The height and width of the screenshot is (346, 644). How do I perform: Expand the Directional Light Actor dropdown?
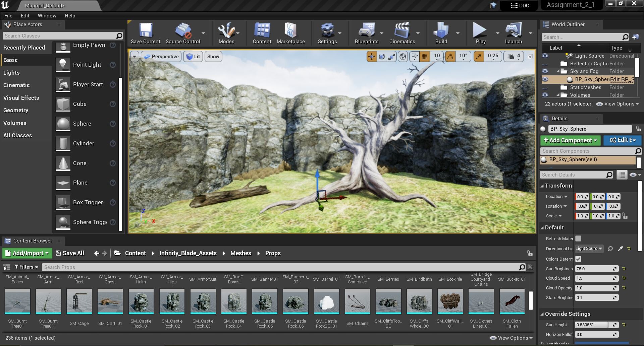[589, 249]
